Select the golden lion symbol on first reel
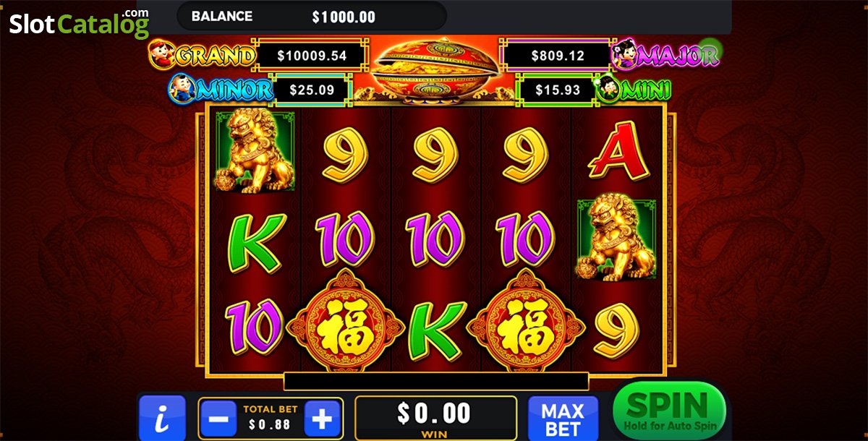Image resolution: width=868 pixels, height=441 pixels. click(x=256, y=150)
